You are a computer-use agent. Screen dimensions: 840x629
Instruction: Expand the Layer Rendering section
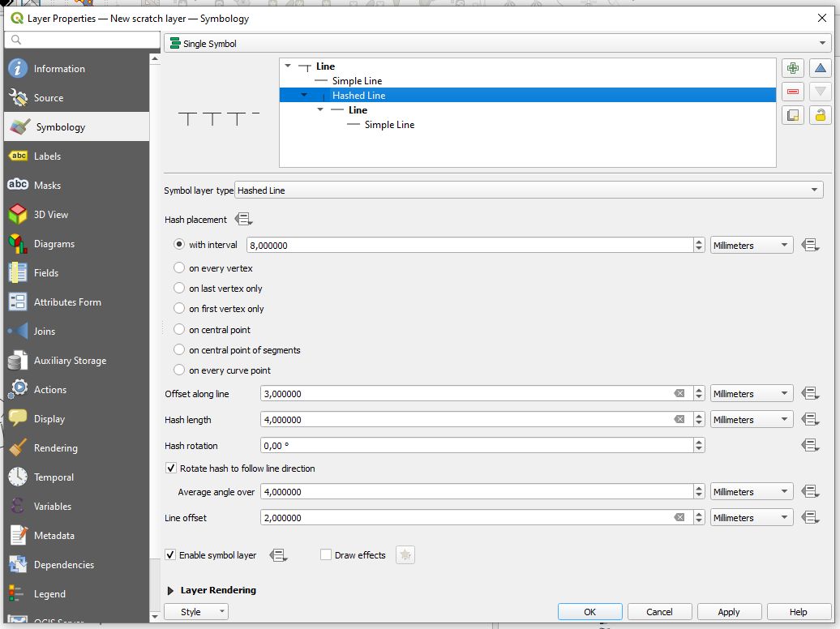(x=171, y=591)
